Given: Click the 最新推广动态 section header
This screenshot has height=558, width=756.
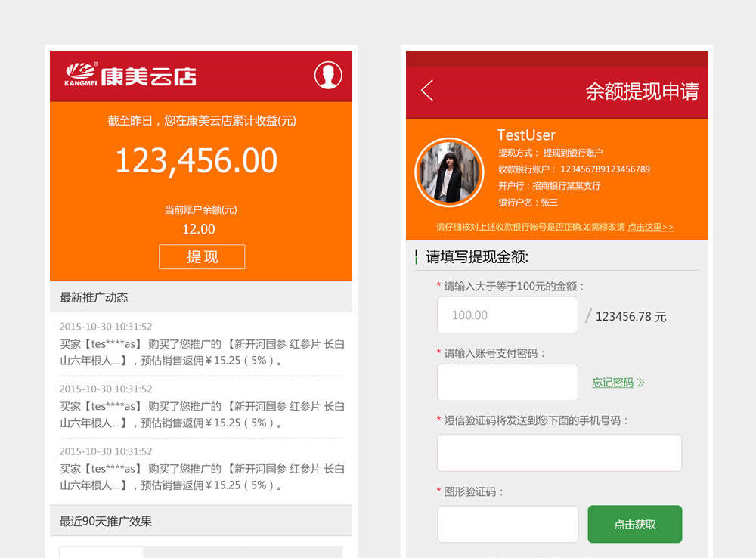Looking at the screenshot, I should (201, 297).
